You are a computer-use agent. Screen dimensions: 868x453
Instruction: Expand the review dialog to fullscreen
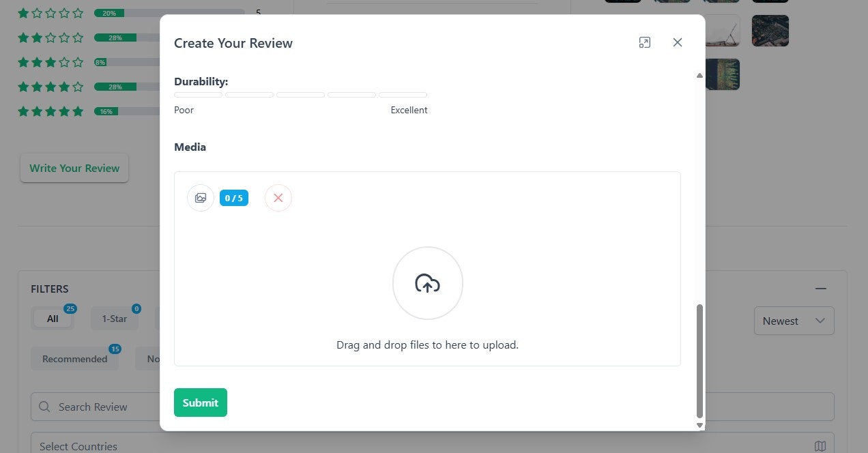(x=644, y=42)
